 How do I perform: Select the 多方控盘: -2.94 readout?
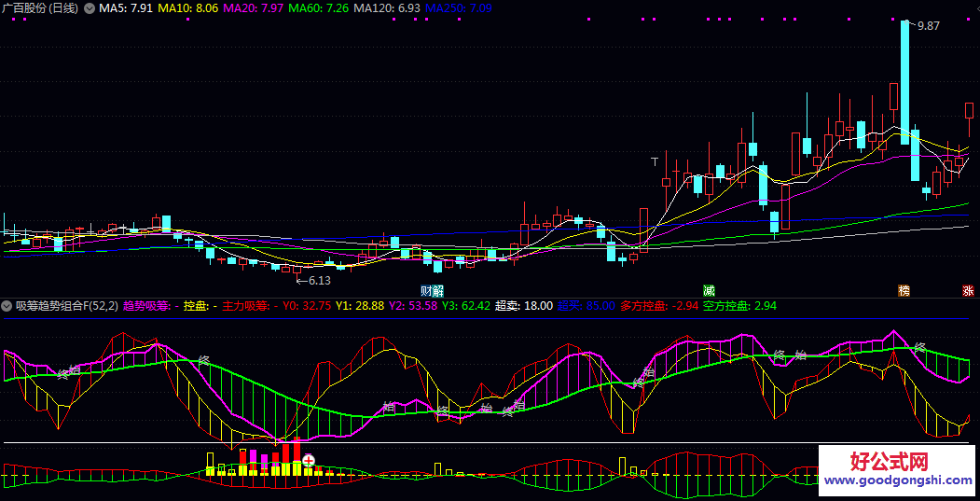point(659,306)
